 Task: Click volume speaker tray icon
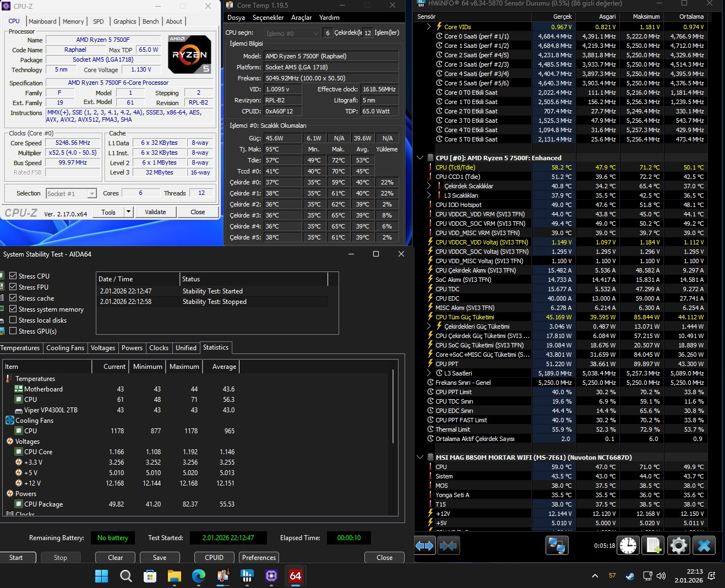pos(661,576)
